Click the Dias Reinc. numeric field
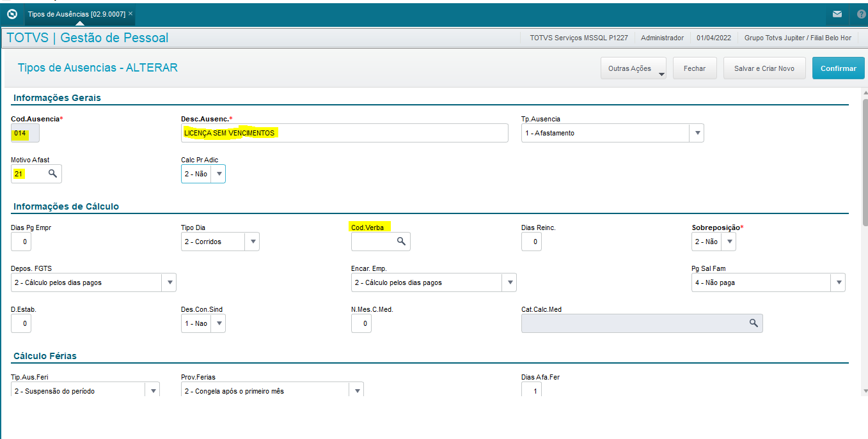The image size is (868, 439). (532, 242)
